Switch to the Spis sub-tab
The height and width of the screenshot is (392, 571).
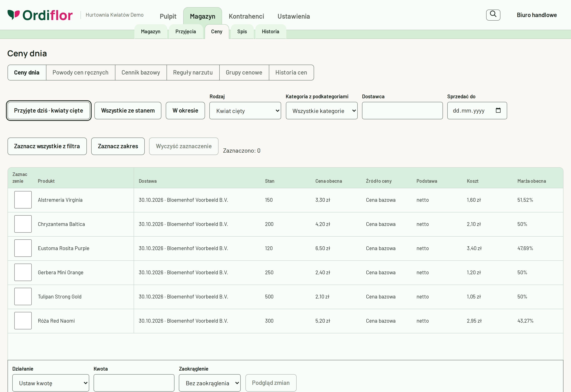click(x=242, y=32)
